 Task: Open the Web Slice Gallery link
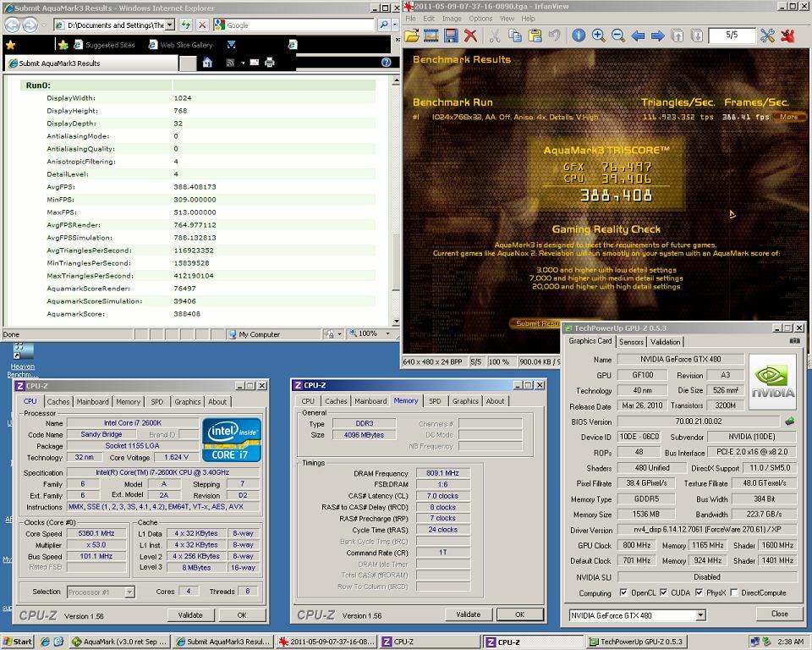pyautogui.click(x=180, y=45)
